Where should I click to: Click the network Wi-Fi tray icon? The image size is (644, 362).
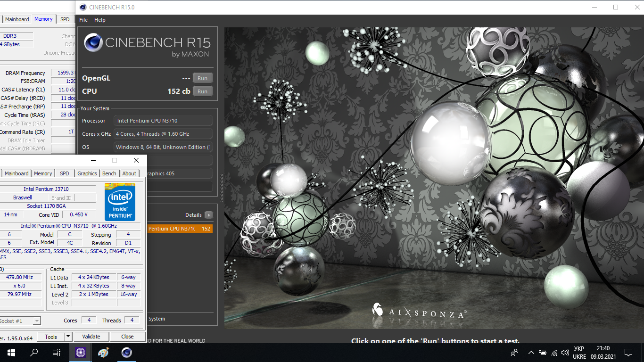point(554,353)
